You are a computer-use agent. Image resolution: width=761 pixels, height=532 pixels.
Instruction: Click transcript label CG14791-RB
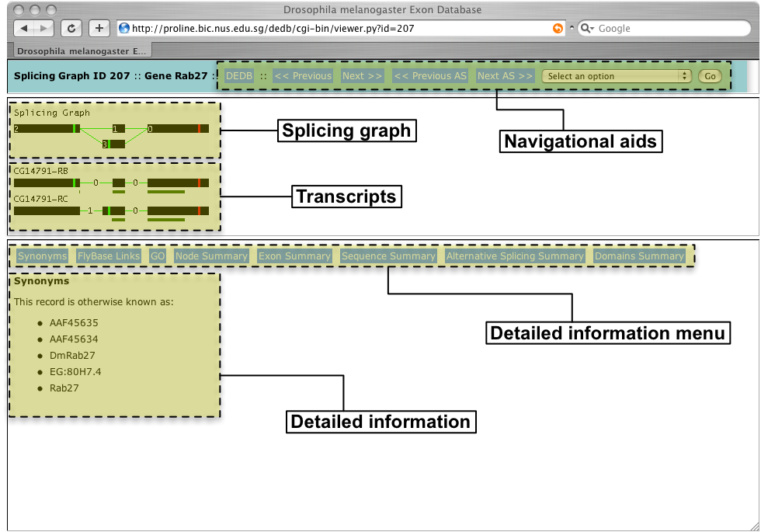coord(40,171)
